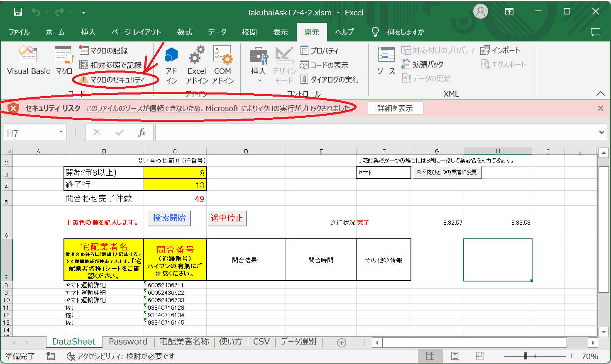Open the ファイル tab

[19, 32]
